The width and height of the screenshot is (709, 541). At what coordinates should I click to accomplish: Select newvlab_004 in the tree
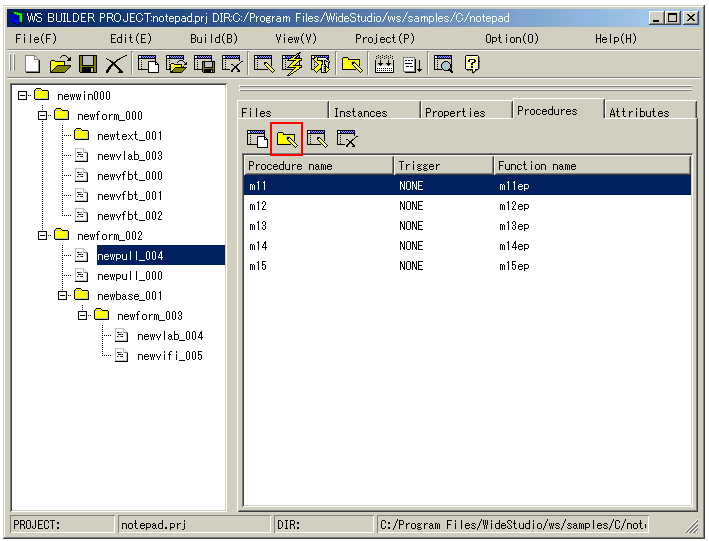point(170,335)
